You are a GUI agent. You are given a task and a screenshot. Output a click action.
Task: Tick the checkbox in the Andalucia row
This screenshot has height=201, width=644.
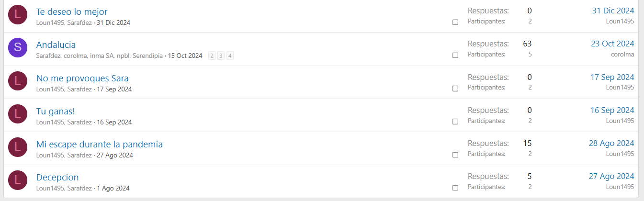tap(455, 55)
